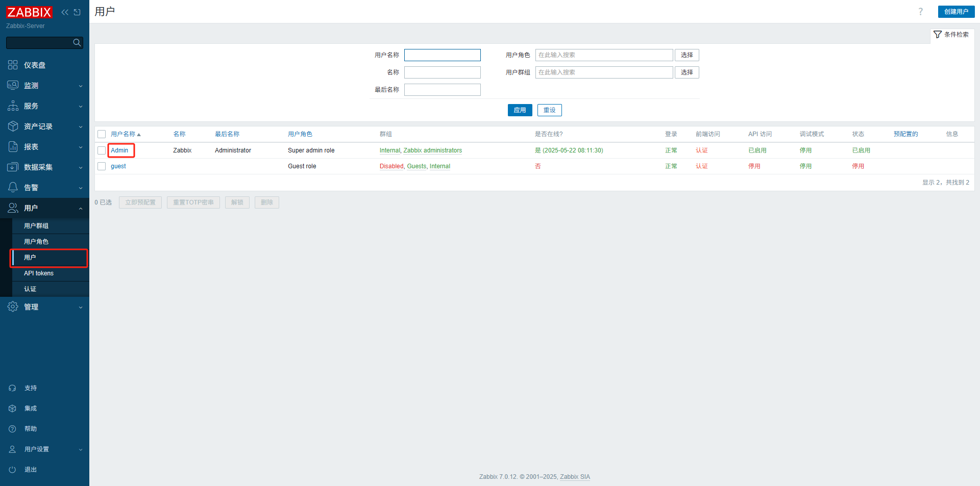
Task: Click the sidebar search input box
Action: tap(44, 43)
